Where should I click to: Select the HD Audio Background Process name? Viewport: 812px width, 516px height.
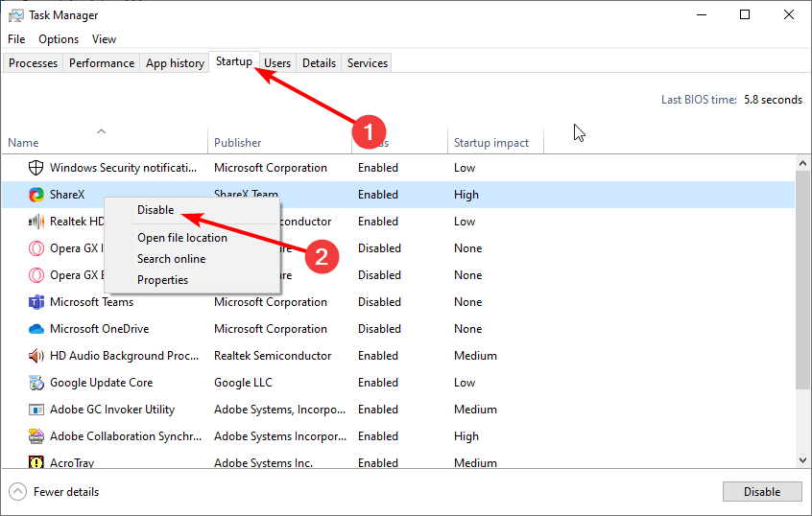point(124,356)
